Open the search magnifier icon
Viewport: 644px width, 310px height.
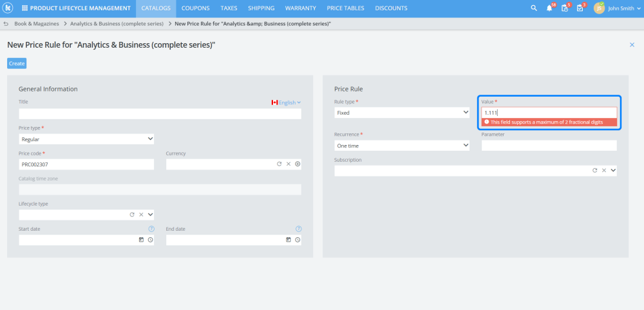pos(534,8)
